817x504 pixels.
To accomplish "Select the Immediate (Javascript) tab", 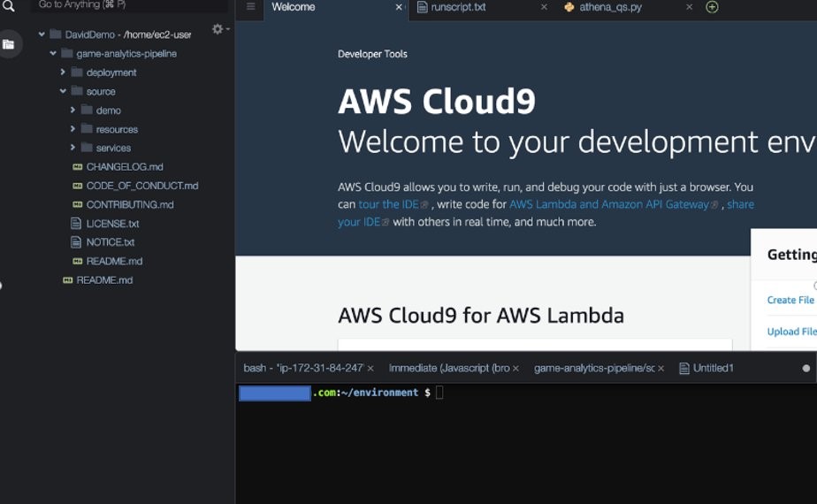I will (449, 368).
